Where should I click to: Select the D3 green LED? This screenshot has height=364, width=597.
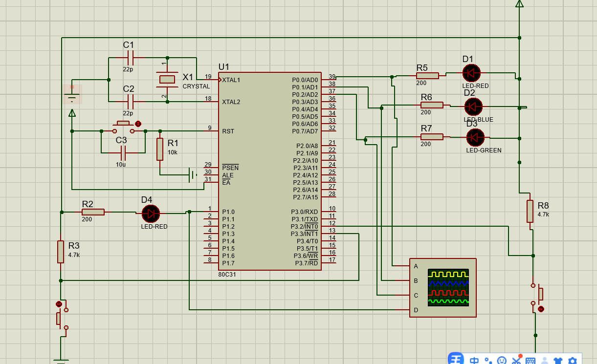coord(475,137)
